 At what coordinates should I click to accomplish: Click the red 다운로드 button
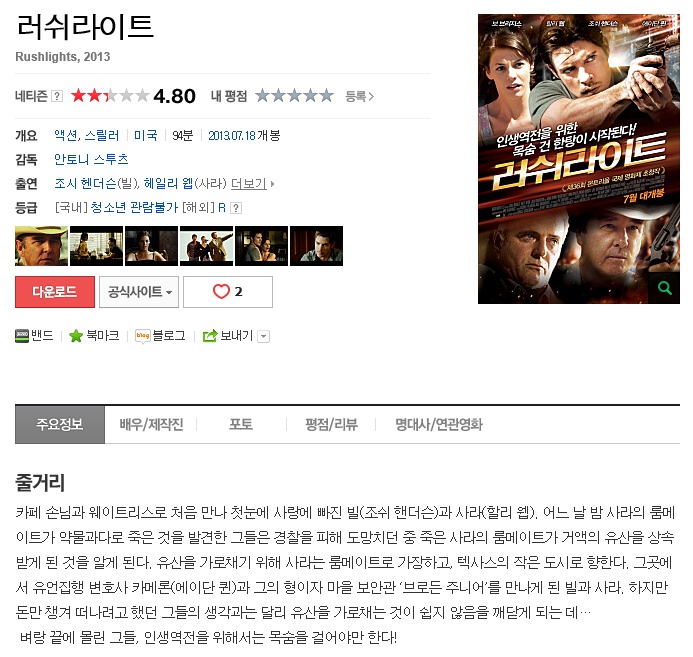pyautogui.click(x=55, y=292)
